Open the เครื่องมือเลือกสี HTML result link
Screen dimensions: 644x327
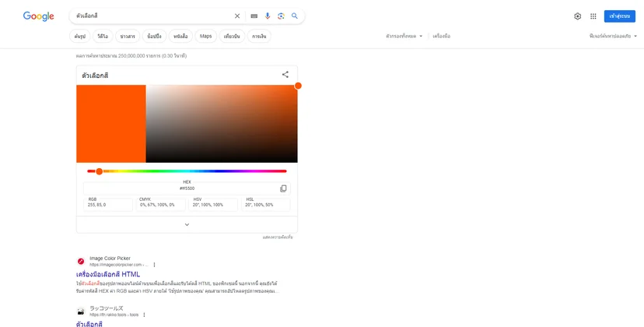click(x=108, y=274)
